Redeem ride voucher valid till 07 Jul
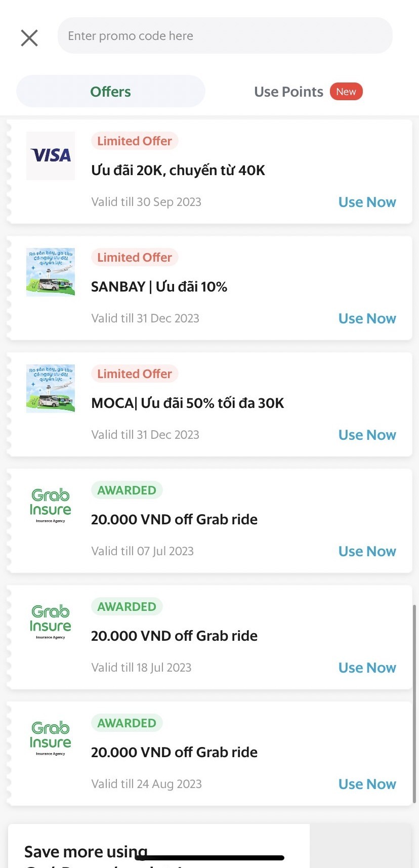Screen dimensions: 419x868 pos(367,551)
